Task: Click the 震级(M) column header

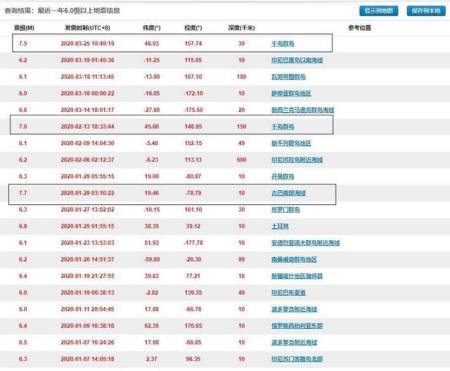Action: (24, 28)
